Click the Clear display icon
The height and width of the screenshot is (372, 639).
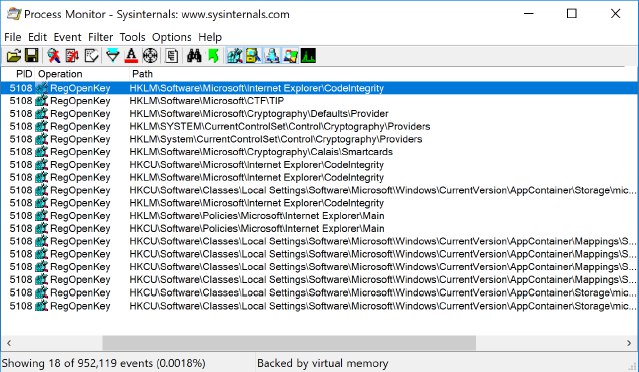pyautogui.click(x=91, y=55)
